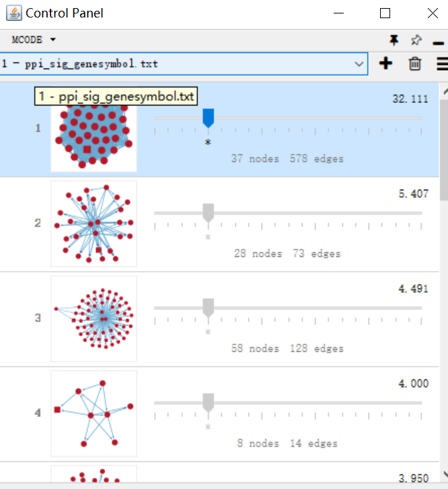Viewport: 448px width, 489px height.
Task: Click the slider thumb for cluster 4
Action: 208,402
